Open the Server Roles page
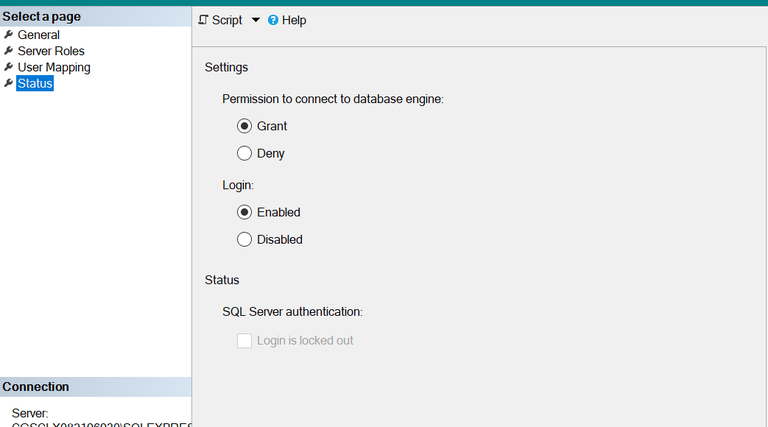The width and height of the screenshot is (768, 427). coord(51,51)
